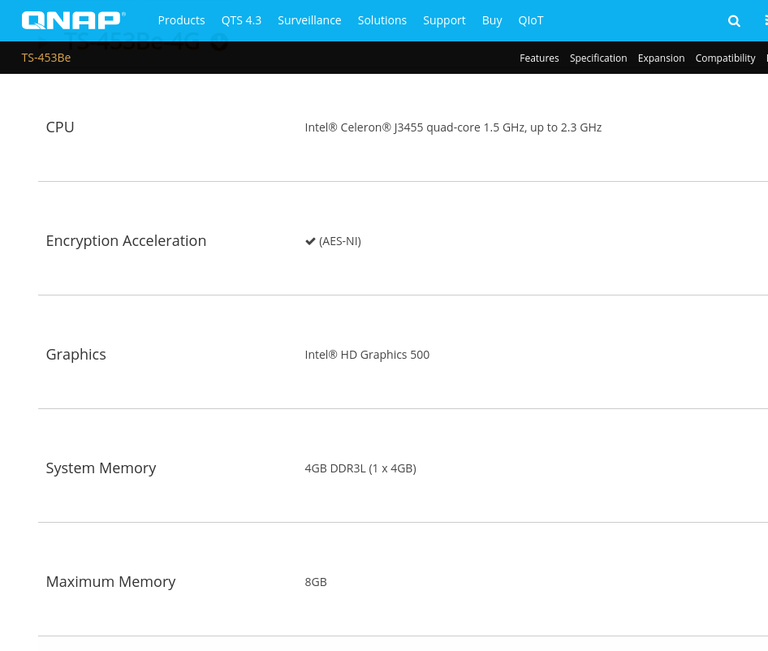Click the System Memory label
768x651 pixels.
pyautogui.click(x=101, y=468)
